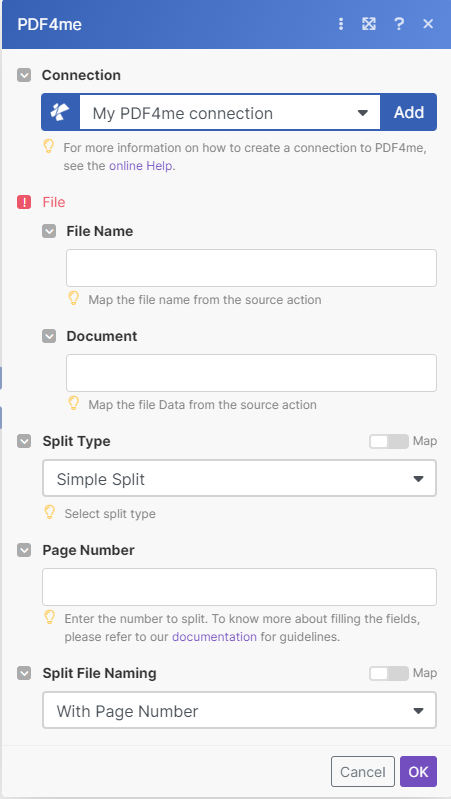The height and width of the screenshot is (799, 451).
Task: Click the Add connection button
Action: click(x=409, y=112)
